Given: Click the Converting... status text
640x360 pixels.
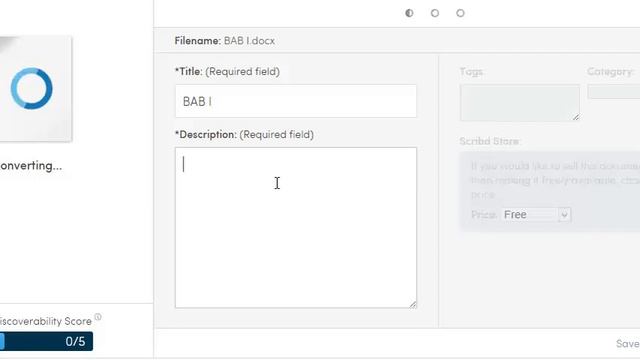Looking at the screenshot, I should coord(31,166).
